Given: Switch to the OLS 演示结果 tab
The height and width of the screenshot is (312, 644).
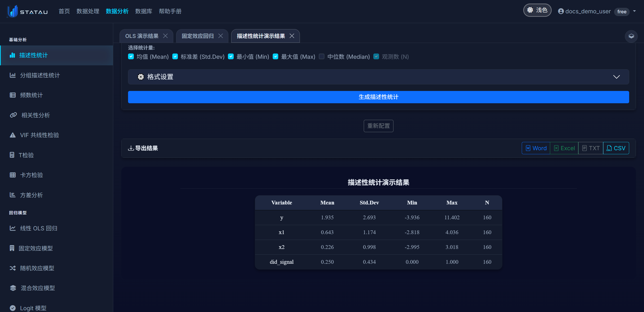Looking at the screenshot, I should click(142, 36).
